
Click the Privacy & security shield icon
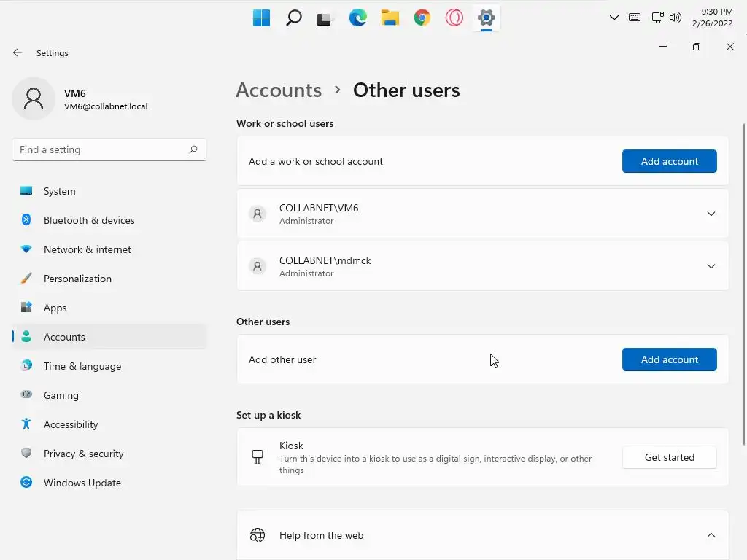(26, 454)
